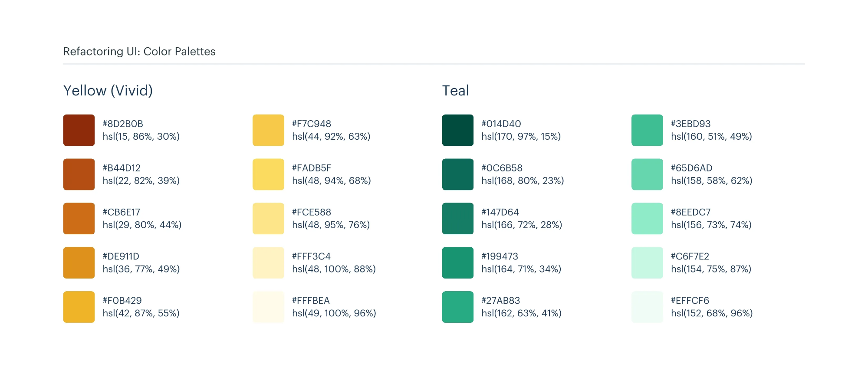The height and width of the screenshot is (387, 868).
Task: Select the #FCE588 pale yellow swatch
Action: tap(268, 219)
